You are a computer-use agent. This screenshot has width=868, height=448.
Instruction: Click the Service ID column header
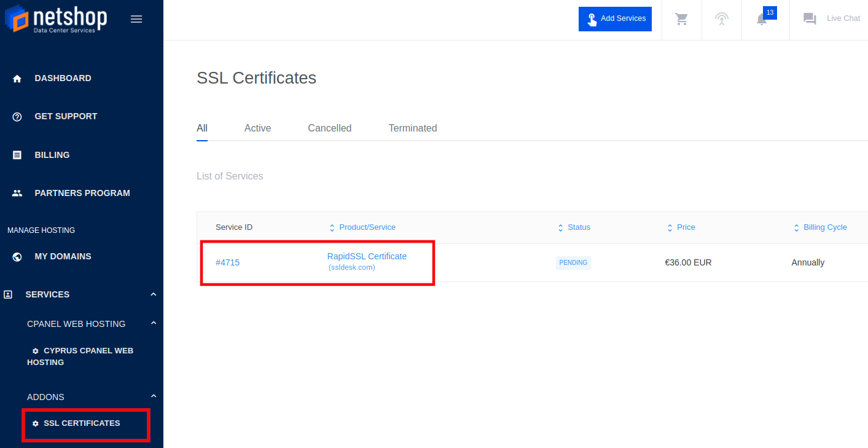234,227
